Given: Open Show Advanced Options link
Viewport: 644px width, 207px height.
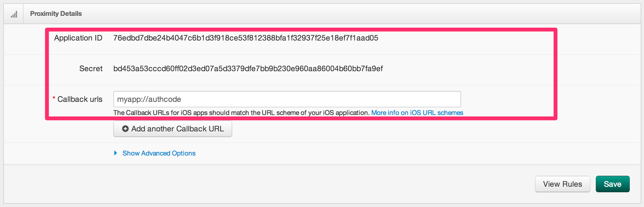Looking at the screenshot, I should (x=159, y=153).
